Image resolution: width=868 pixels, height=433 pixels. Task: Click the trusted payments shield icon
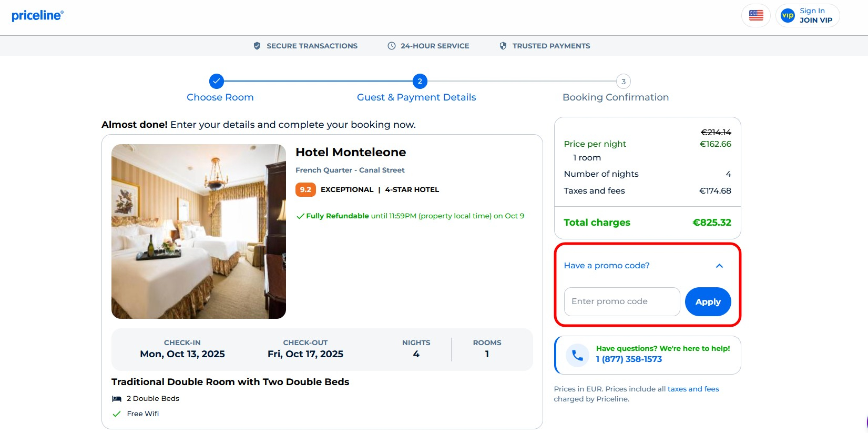(x=503, y=46)
